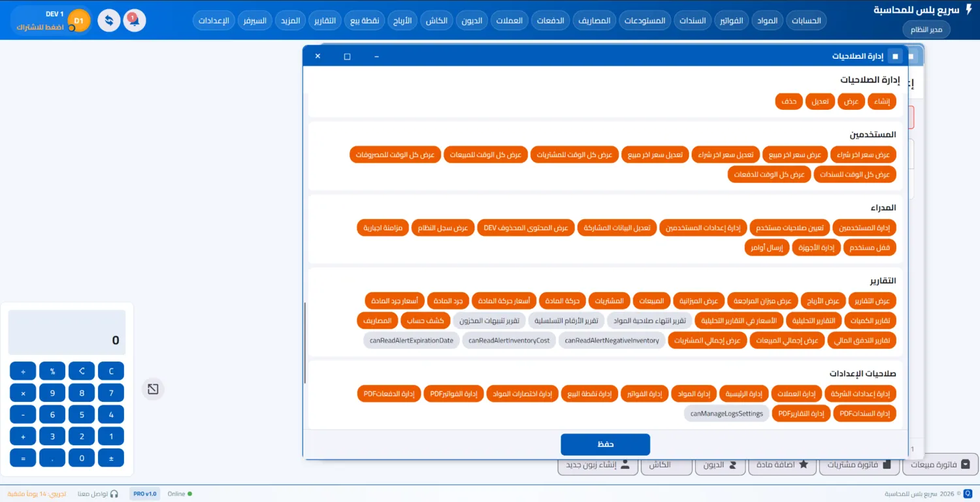Open فاتورة مشتريات shortcut at the bottom
980x502 pixels.
(x=858, y=465)
